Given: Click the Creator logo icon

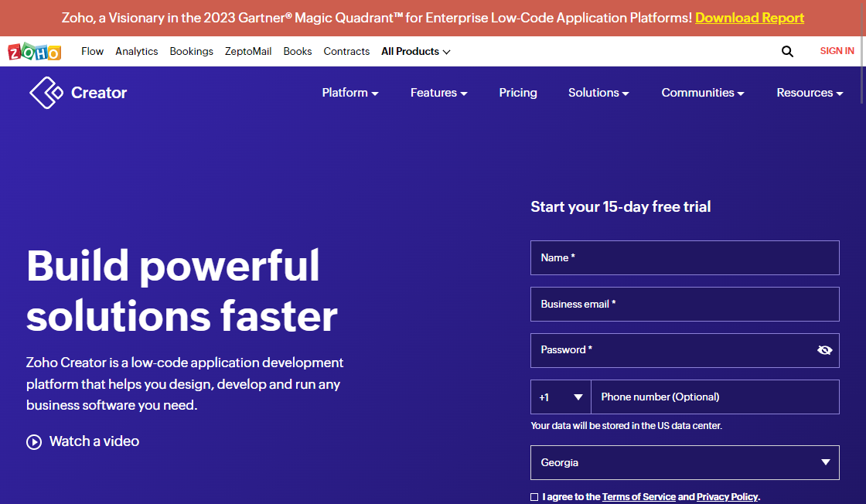Looking at the screenshot, I should pyautogui.click(x=46, y=93).
